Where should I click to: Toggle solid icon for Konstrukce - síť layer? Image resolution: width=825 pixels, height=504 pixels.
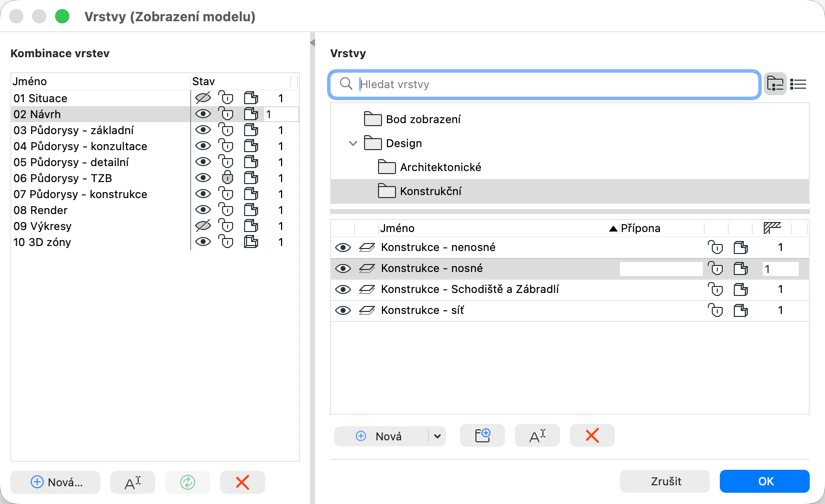(741, 310)
